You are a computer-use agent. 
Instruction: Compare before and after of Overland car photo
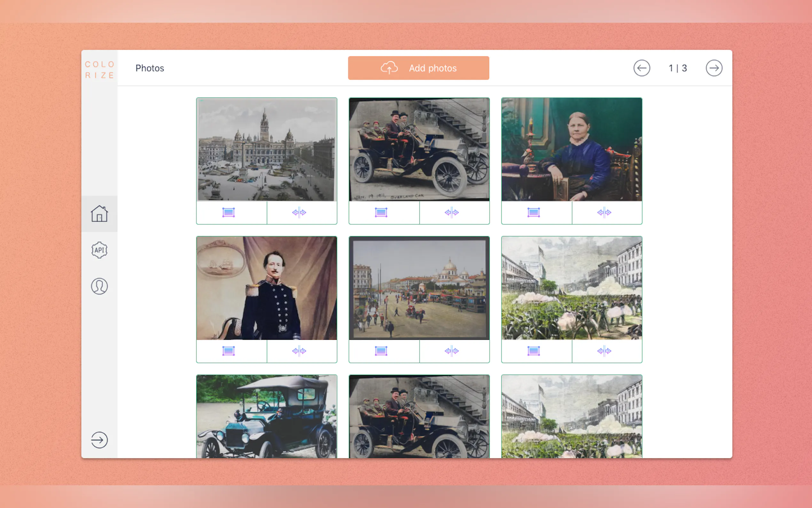pyautogui.click(x=451, y=212)
